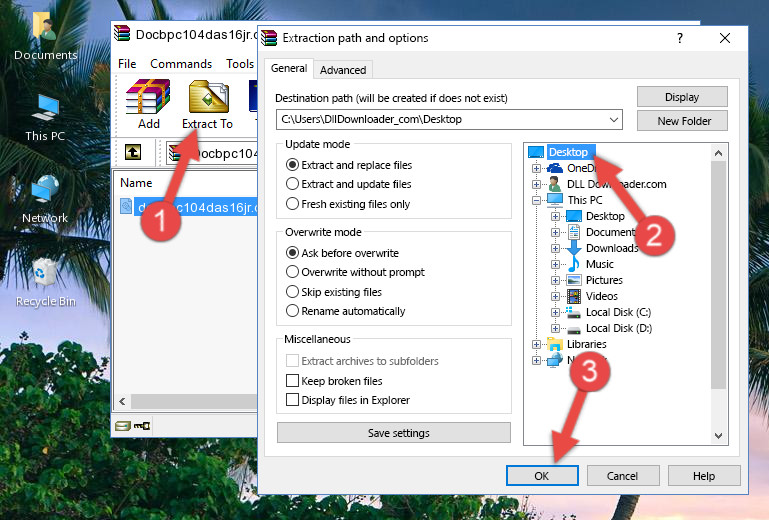Click the Libraries folder icon in tree

click(x=555, y=344)
